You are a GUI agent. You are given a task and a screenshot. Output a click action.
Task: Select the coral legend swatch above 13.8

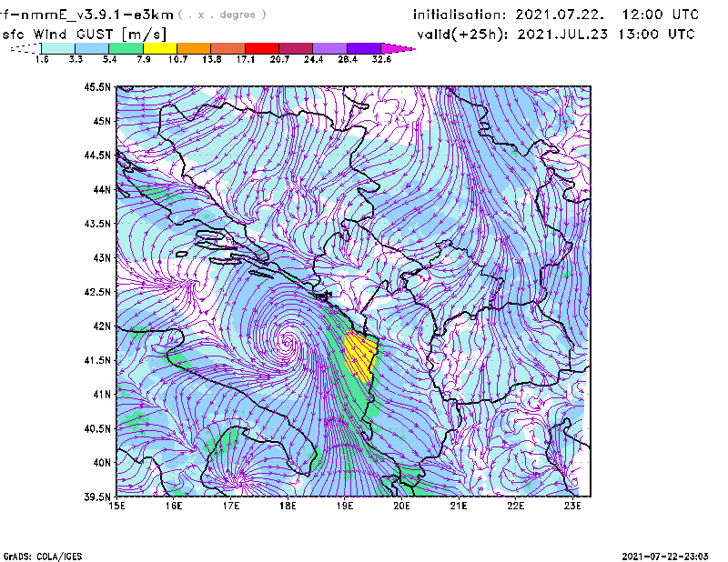[x=228, y=48]
